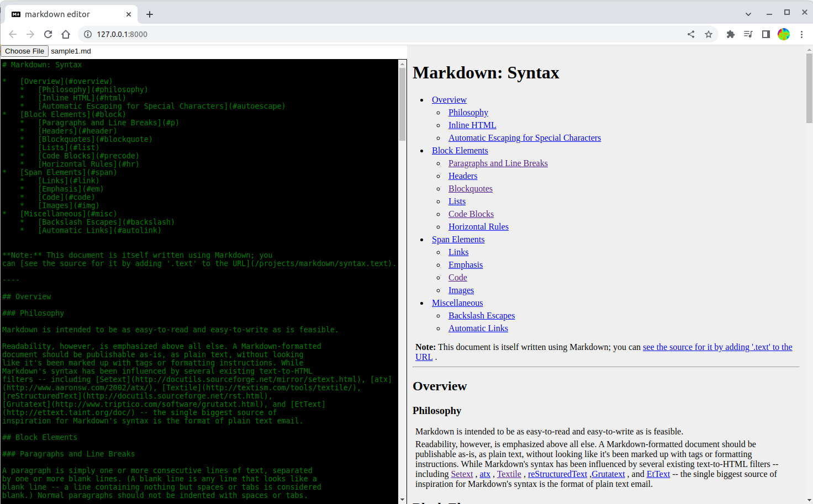813x504 pixels.
Task: Click the '## Block Elements' source line
Action: (40, 438)
